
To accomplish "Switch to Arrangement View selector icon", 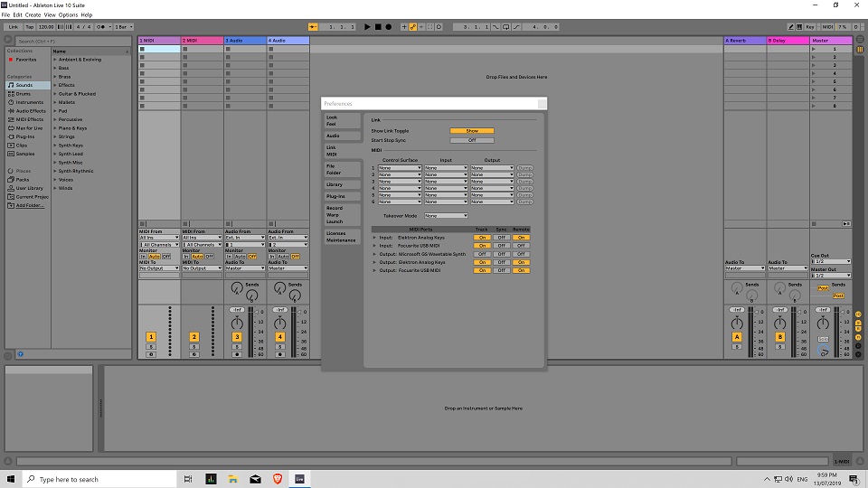I will (x=860, y=39).
